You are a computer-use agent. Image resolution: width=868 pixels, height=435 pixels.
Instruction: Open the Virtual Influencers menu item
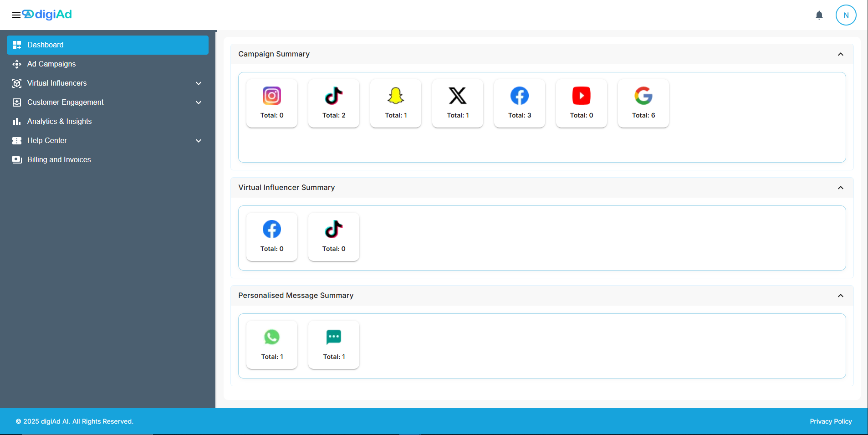pyautogui.click(x=107, y=83)
